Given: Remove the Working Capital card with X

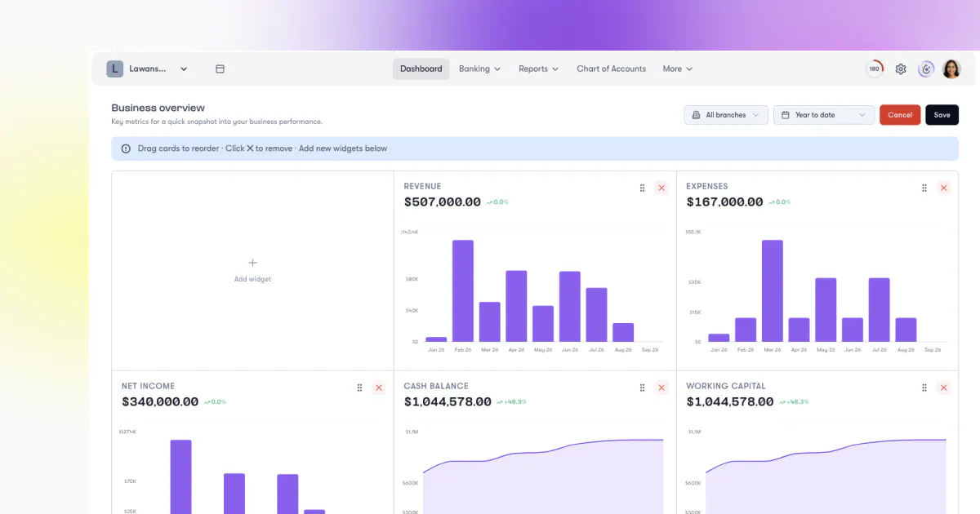Looking at the screenshot, I should coord(944,388).
